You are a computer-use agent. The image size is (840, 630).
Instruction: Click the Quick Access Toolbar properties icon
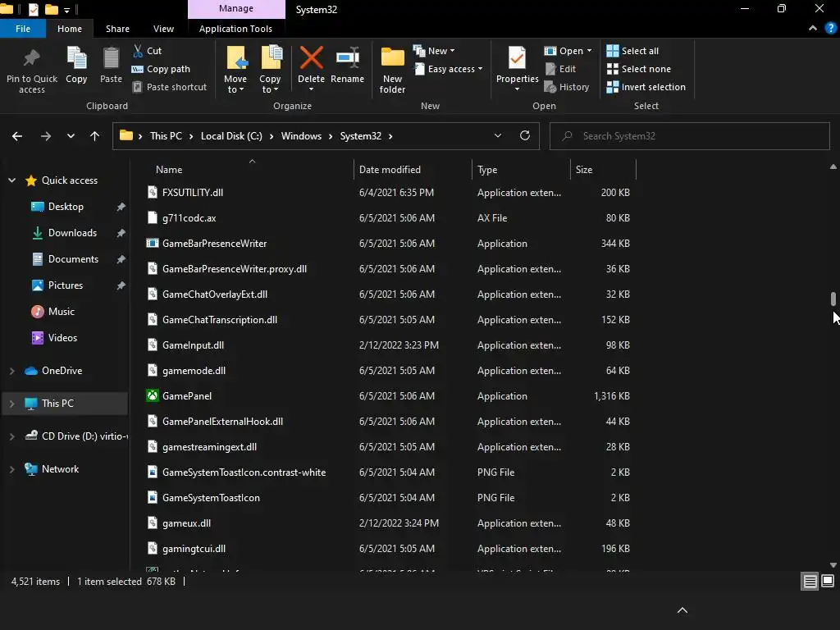[33, 9]
